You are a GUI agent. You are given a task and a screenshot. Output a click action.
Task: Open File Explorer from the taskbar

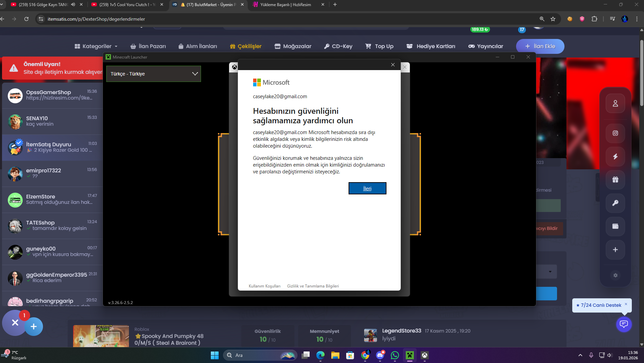click(335, 355)
